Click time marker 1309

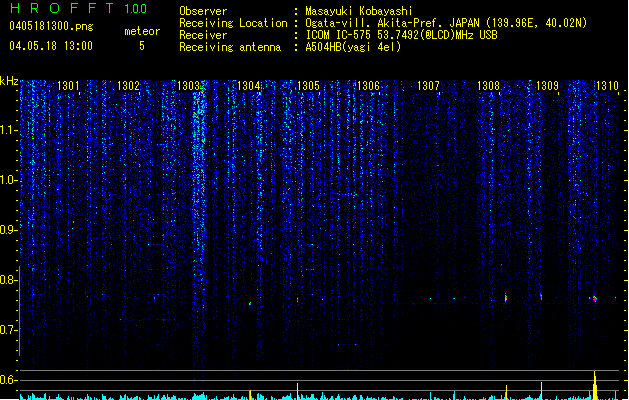tap(548, 86)
